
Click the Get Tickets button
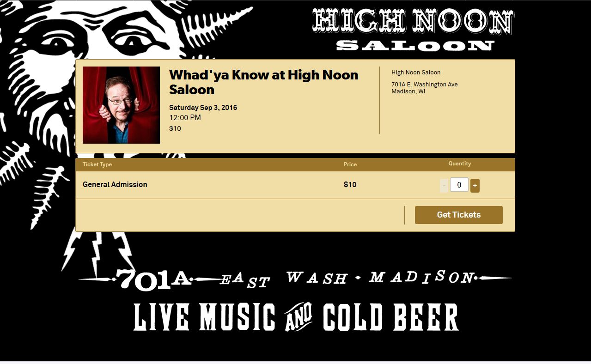pos(459,215)
